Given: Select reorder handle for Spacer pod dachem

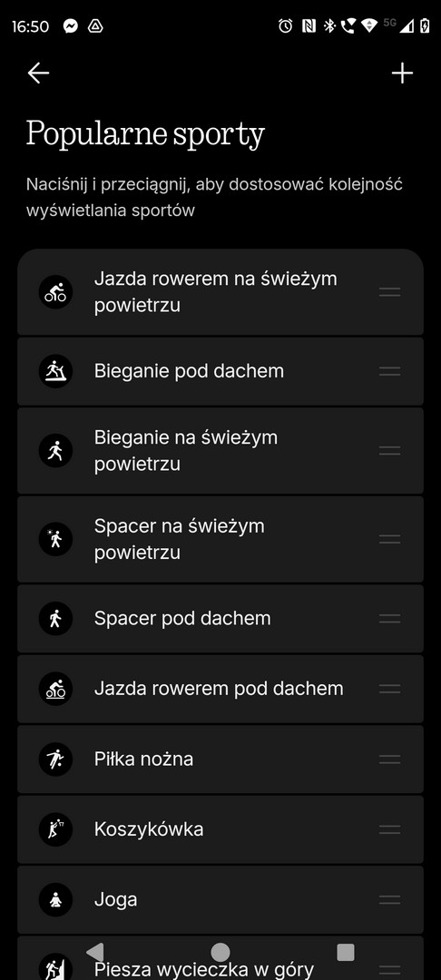Looking at the screenshot, I should [390, 618].
